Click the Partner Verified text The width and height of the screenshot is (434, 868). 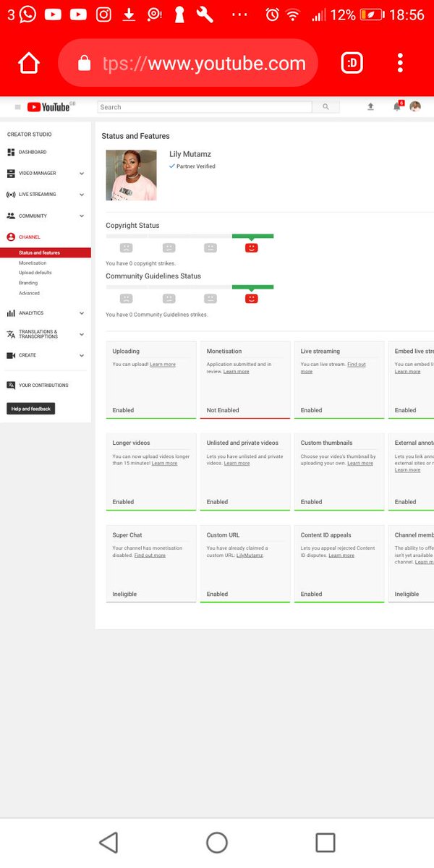pos(196,166)
